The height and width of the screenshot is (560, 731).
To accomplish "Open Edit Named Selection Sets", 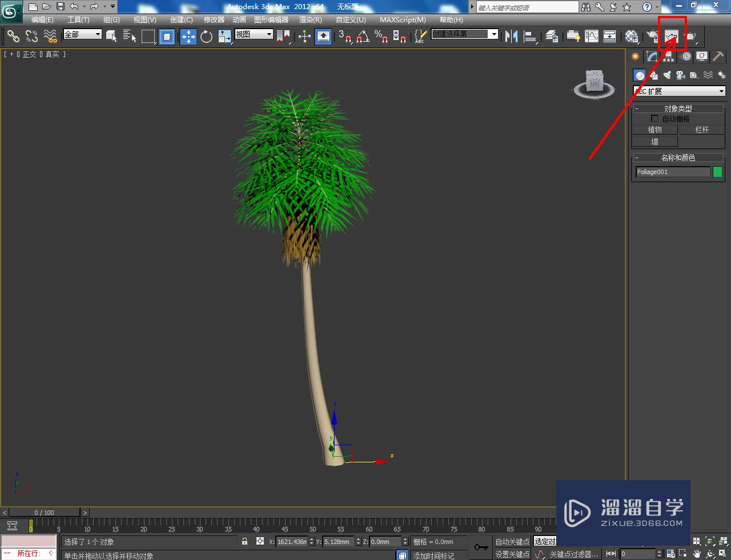I will [x=420, y=37].
